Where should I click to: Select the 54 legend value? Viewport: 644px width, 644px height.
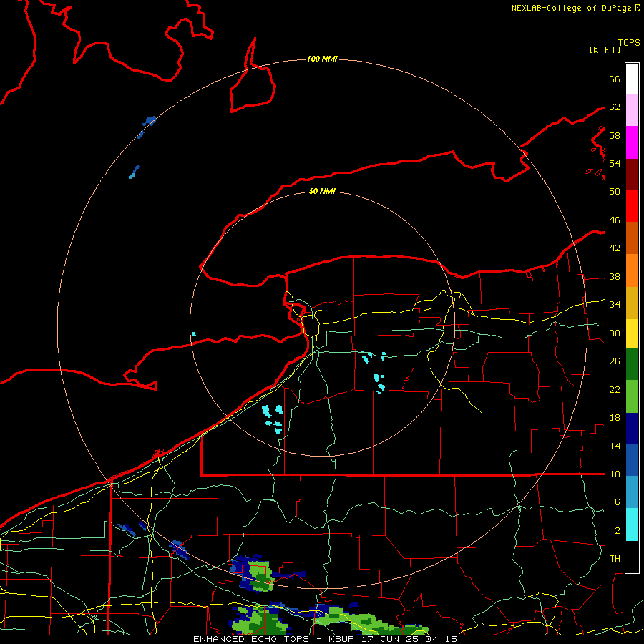coord(615,163)
